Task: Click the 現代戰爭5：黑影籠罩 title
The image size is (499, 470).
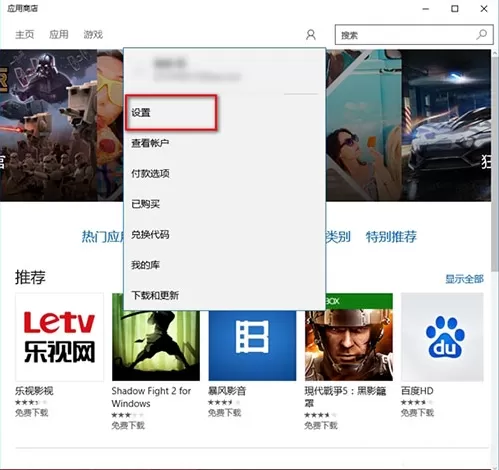Action: (345, 397)
